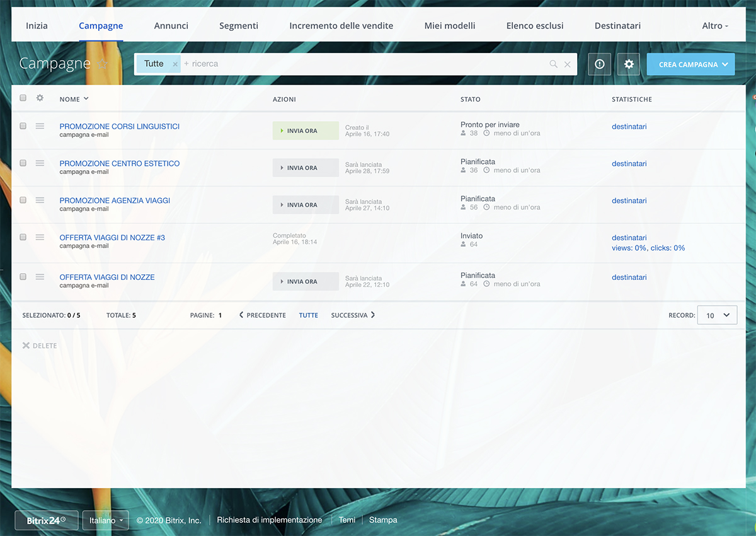Open the PROMOZIONE CENTRO ESTETICO campaign link
756x536 pixels.
120,163
